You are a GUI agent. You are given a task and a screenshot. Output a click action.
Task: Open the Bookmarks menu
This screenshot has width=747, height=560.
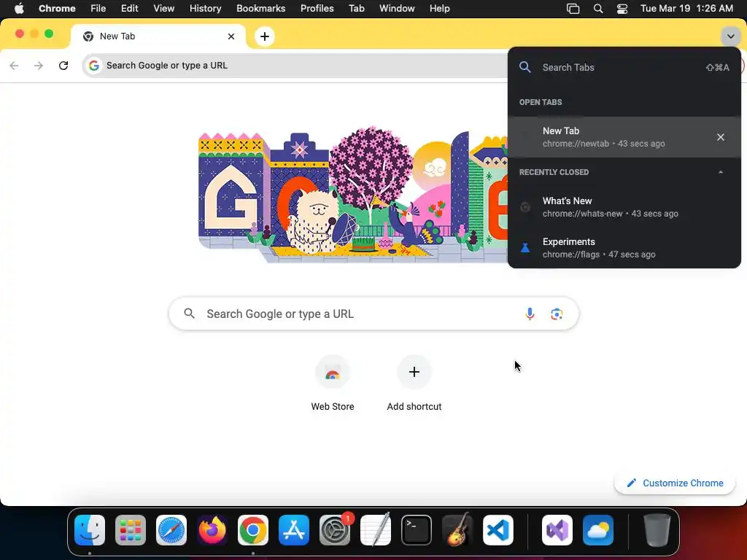[x=260, y=9]
